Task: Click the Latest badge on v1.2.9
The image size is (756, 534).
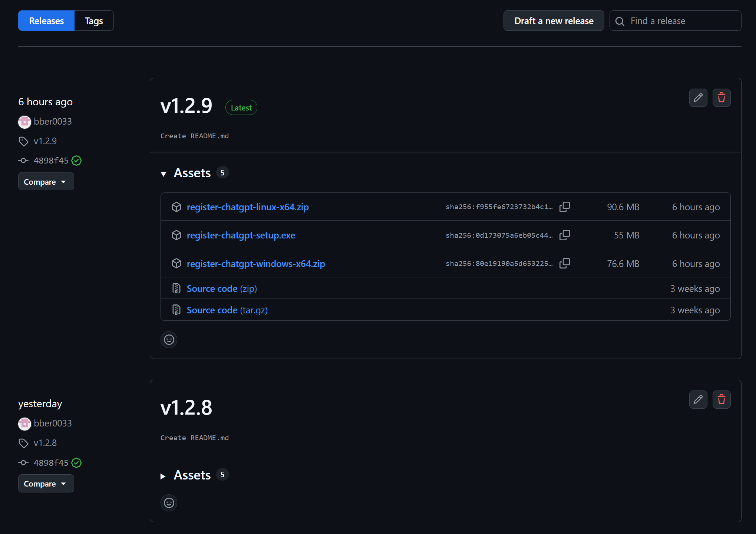Action: pos(241,108)
